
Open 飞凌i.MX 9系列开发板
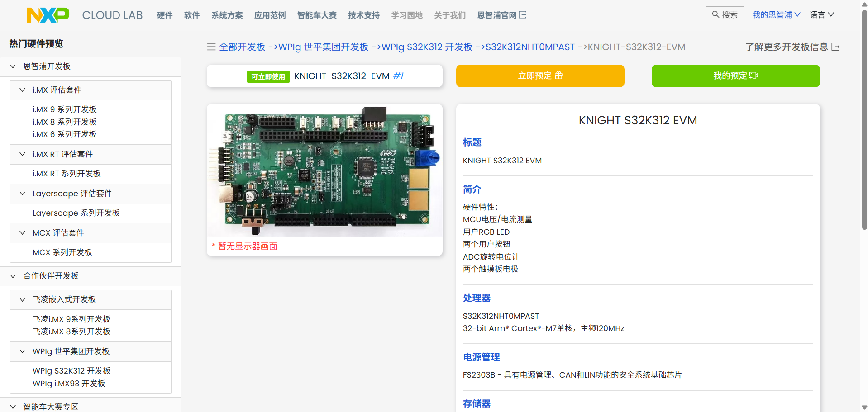click(x=72, y=319)
